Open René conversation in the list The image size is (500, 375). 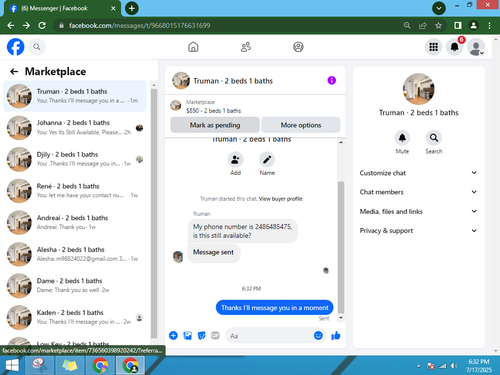pyautogui.click(x=75, y=191)
